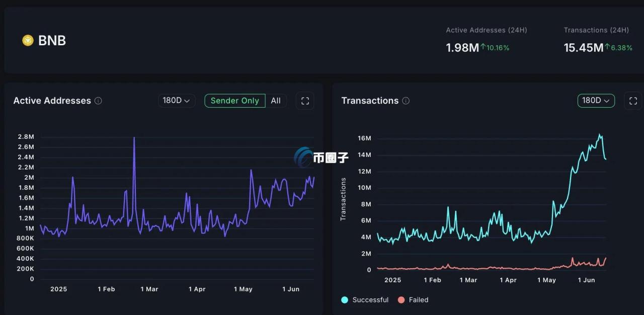Screen dimensions: 644x315
Task: Open the Active Addresses info tooltip icon
Action: pyautogui.click(x=98, y=101)
